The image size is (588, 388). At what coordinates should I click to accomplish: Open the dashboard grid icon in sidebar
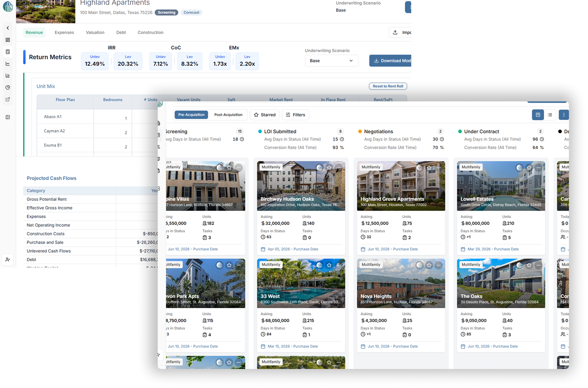click(x=8, y=40)
